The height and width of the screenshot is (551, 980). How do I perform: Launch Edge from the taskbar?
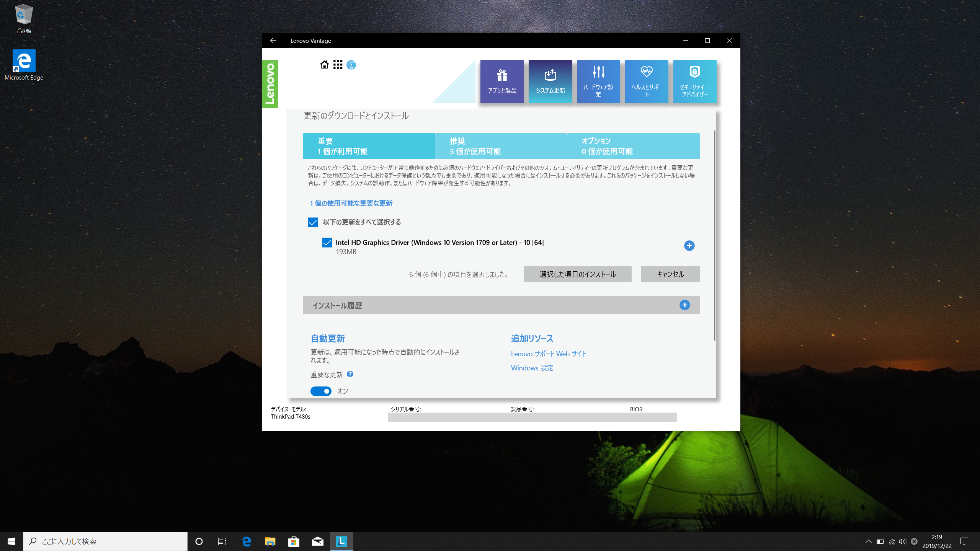coord(247,541)
